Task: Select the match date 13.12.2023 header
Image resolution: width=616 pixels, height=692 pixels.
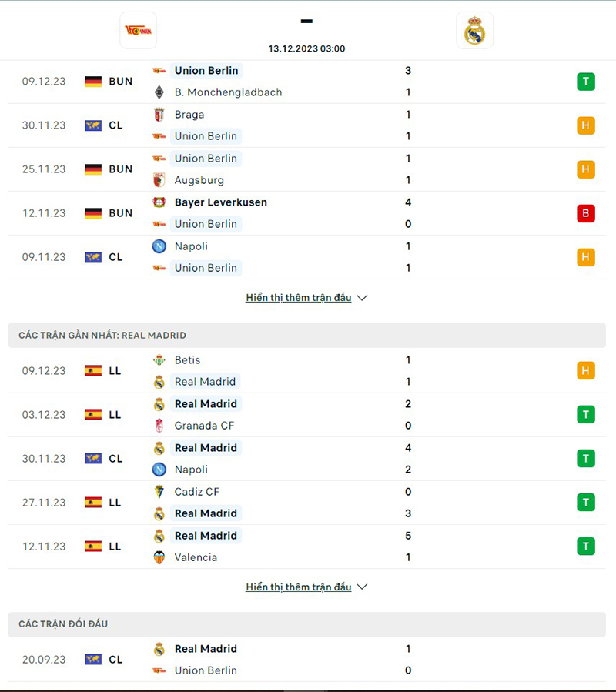Action: tap(306, 48)
